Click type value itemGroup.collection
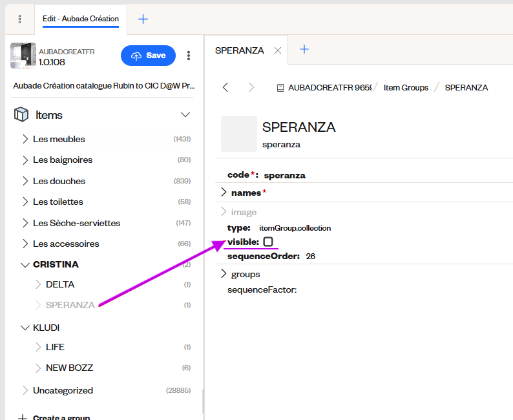513x420 pixels. coord(295,228)
